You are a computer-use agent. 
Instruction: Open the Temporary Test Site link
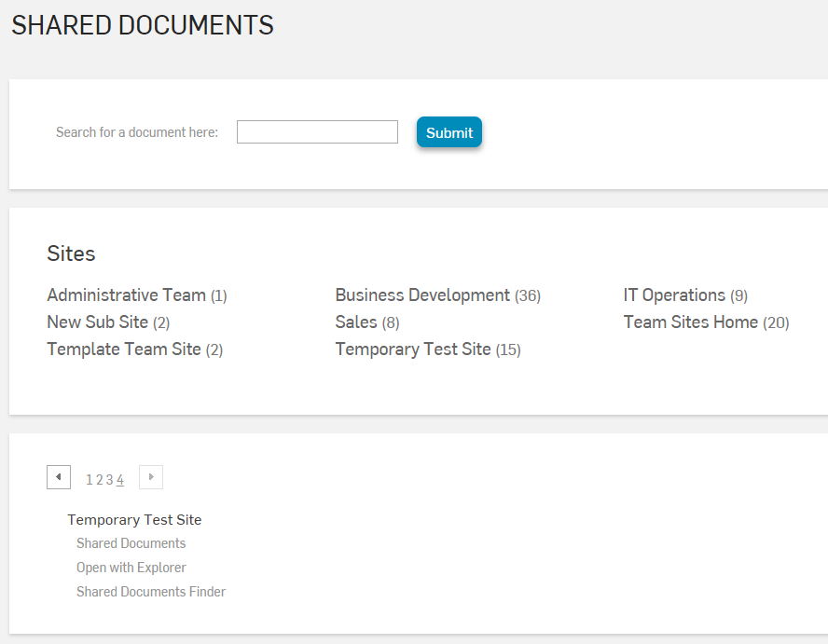click(413, 349)
